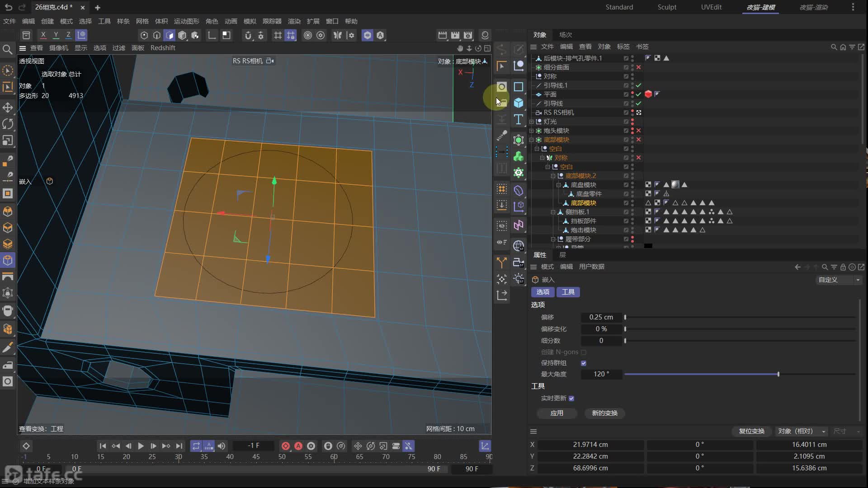Toggle the red X on 对称 under 空白

[x=638, y=158]
